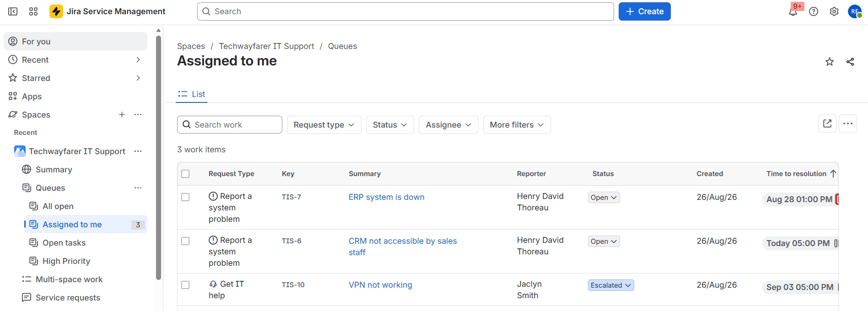Open Queues more options ellipsis in sidebar
Screen dimensions: 868x311
pos(138,188)
